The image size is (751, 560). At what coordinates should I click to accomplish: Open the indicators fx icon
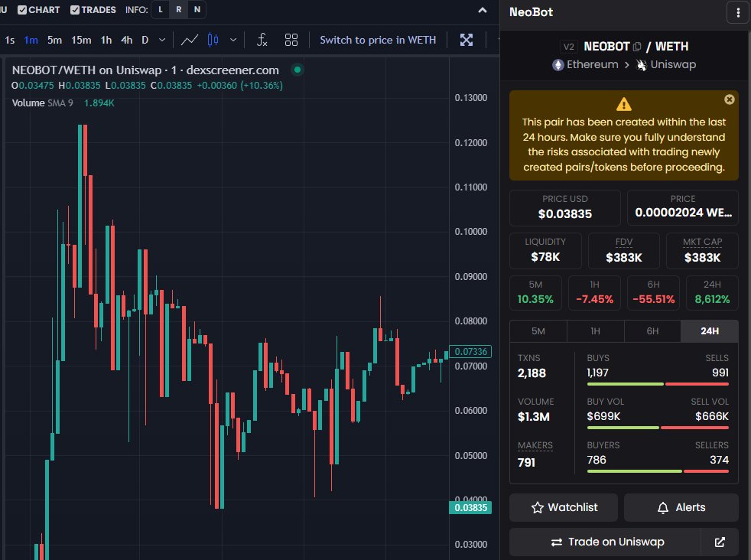click(x=262, y=41)
